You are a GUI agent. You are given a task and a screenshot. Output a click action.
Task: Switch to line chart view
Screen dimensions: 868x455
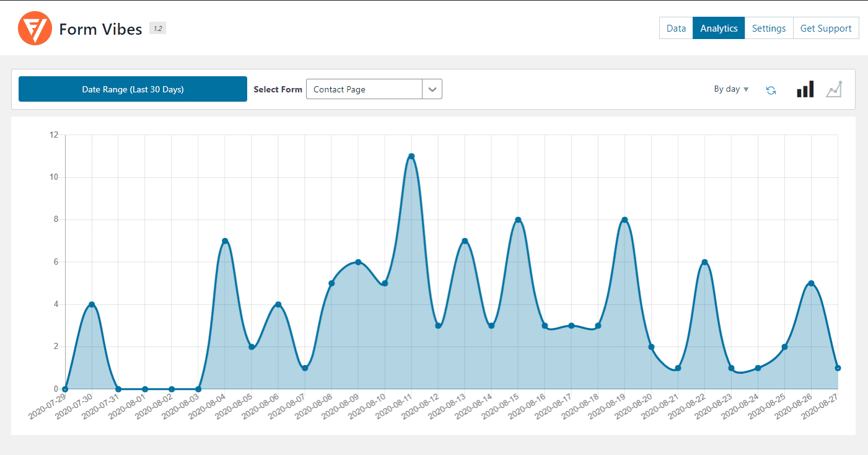[834, 89]
